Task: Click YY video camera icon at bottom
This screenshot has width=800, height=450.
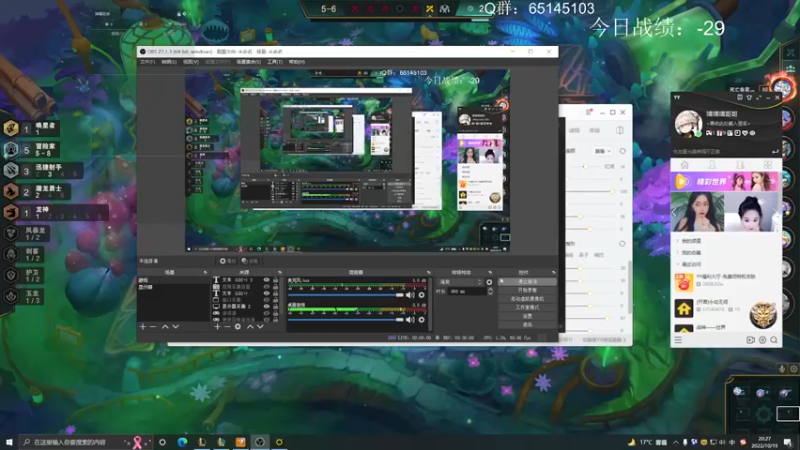Action: pos(751,340)
